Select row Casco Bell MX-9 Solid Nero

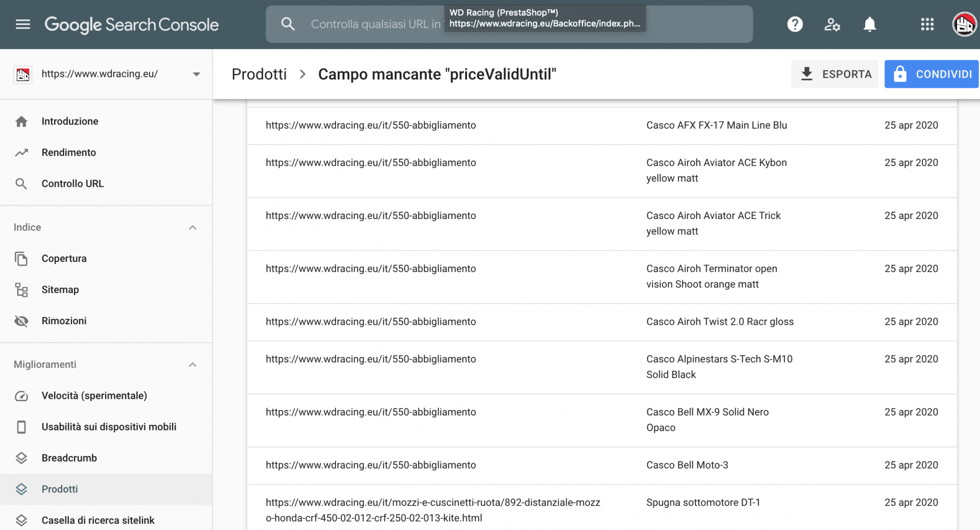pyautogui.click(x=602, y=421)
